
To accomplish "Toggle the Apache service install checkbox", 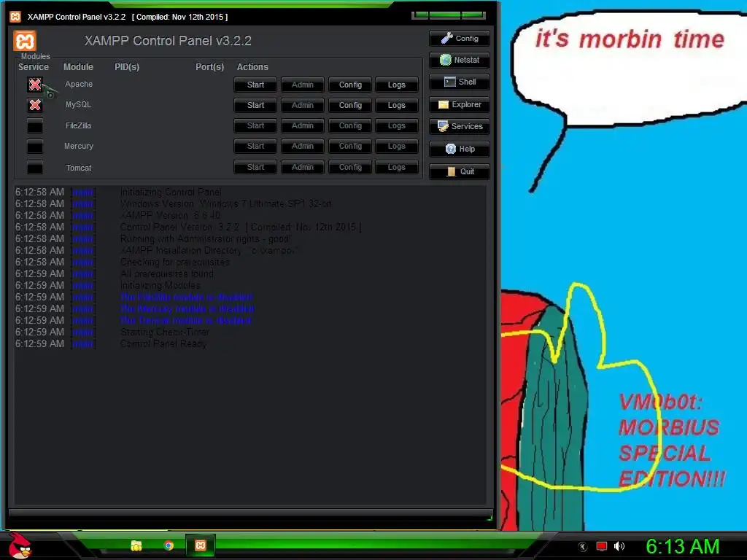I will pyautogui.click(x=35, y=85).
